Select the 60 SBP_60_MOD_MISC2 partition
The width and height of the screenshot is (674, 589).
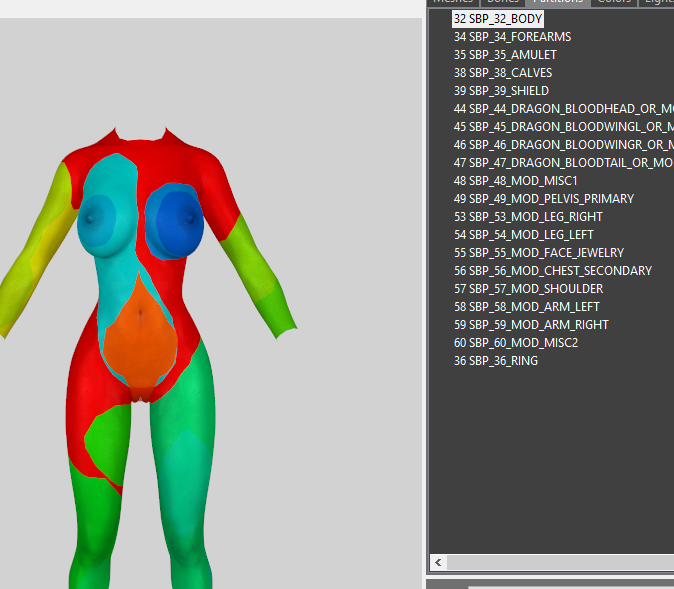pos(516,343)
